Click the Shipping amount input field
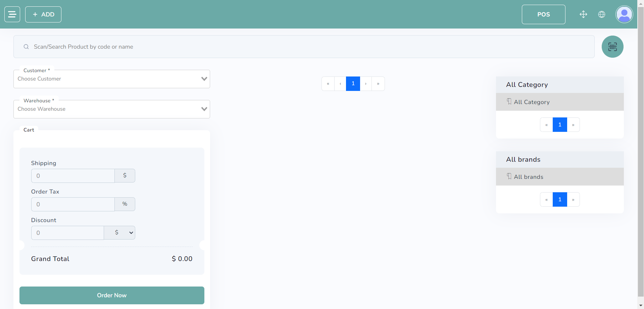This screenshot has height=309, width=644. tap(73, 175)
